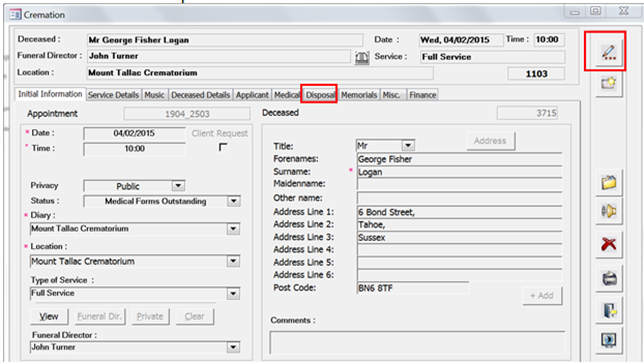Click the building icon beside Funeral Director
The image size is (644, 364).
[x=361, y=58]
